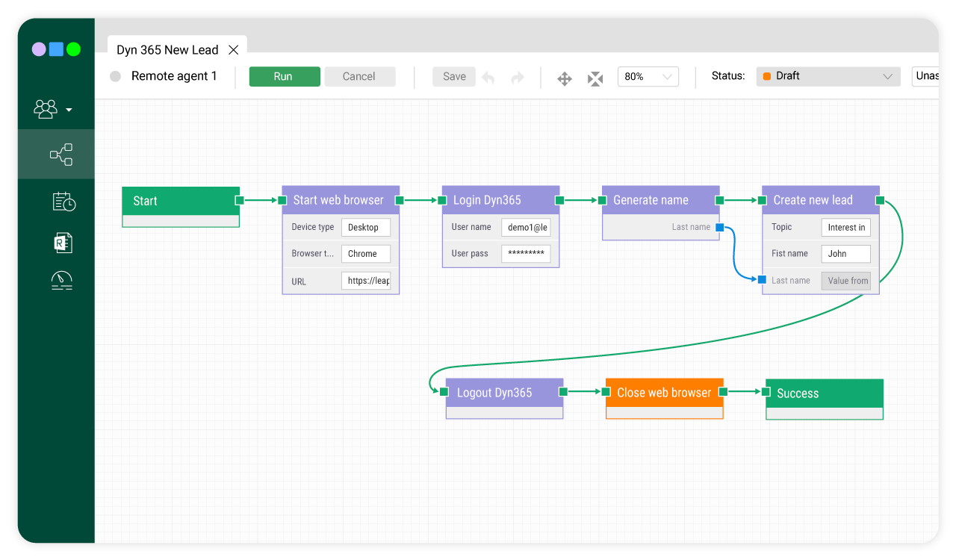Select the users icon at sidebar top
This screenshot has height=560, width=956.
(46, 109)
